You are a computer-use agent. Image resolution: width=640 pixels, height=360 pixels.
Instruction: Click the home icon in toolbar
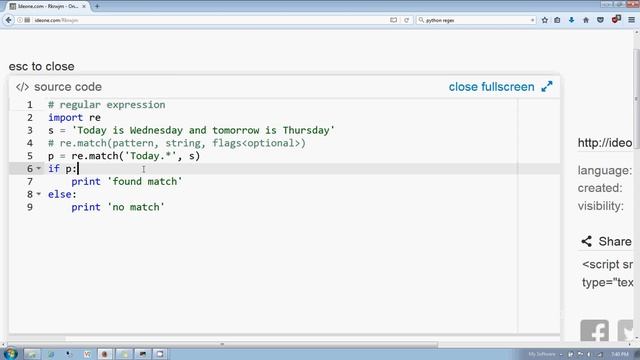tap(586, 20)
